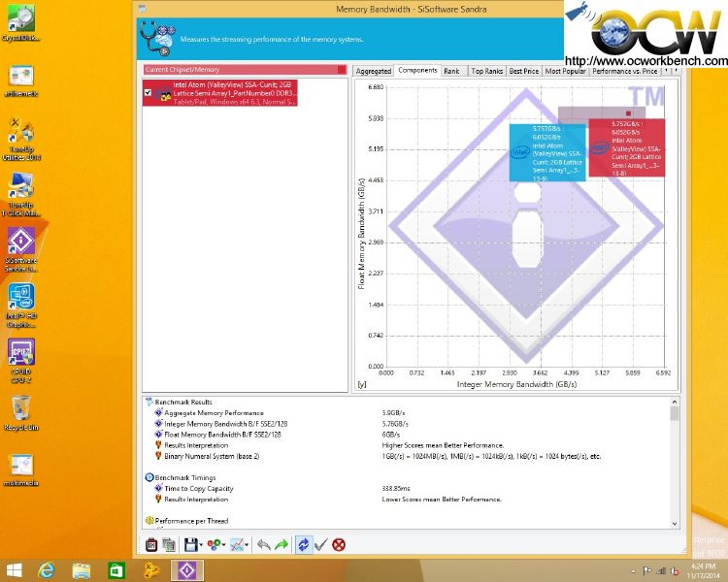Open SiSoftware Sandra desktop shortcut

point(21,249)
